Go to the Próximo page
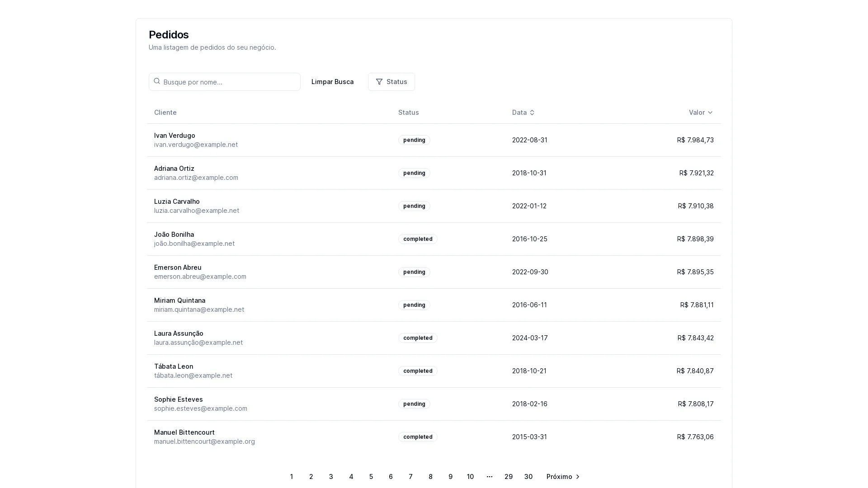This screenshot has height=488, width=868. pos(559,477)
